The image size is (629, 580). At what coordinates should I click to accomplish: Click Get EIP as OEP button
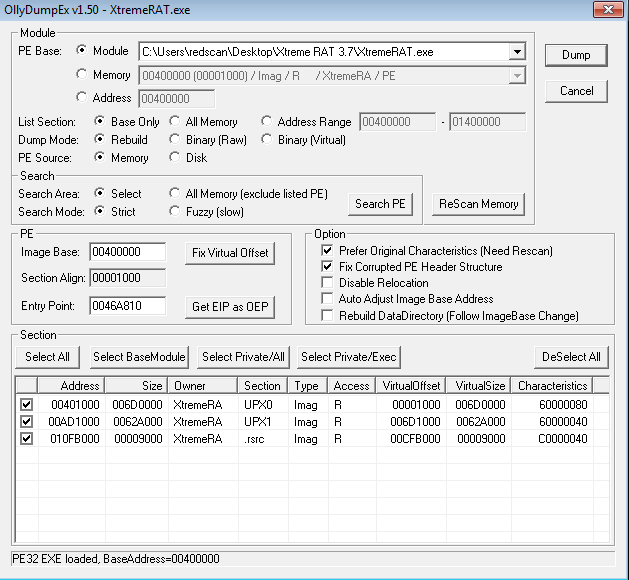(x=230, y=307)
